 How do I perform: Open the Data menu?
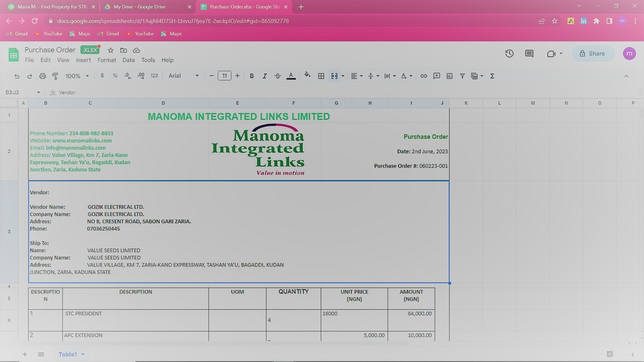point(129,60)
